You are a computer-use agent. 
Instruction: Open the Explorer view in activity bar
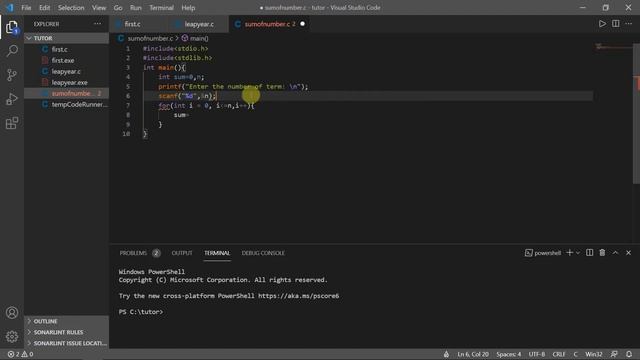click(12, 27)
